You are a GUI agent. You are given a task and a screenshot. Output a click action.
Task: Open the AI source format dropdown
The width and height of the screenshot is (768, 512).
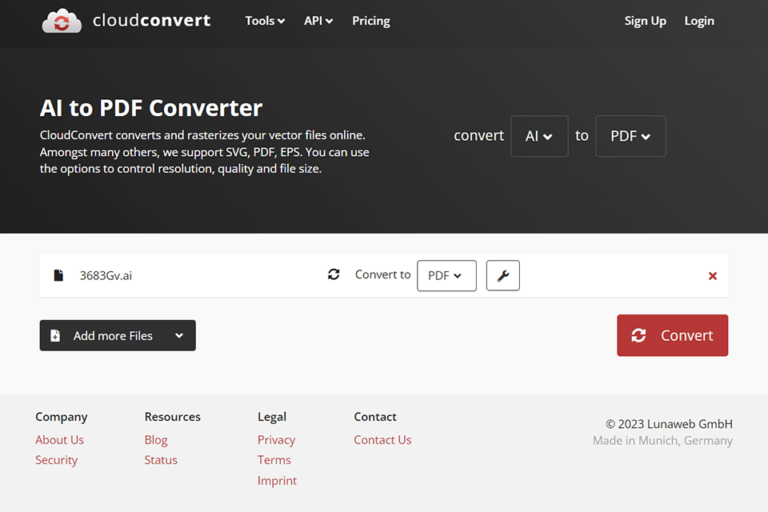click(539, 136)
